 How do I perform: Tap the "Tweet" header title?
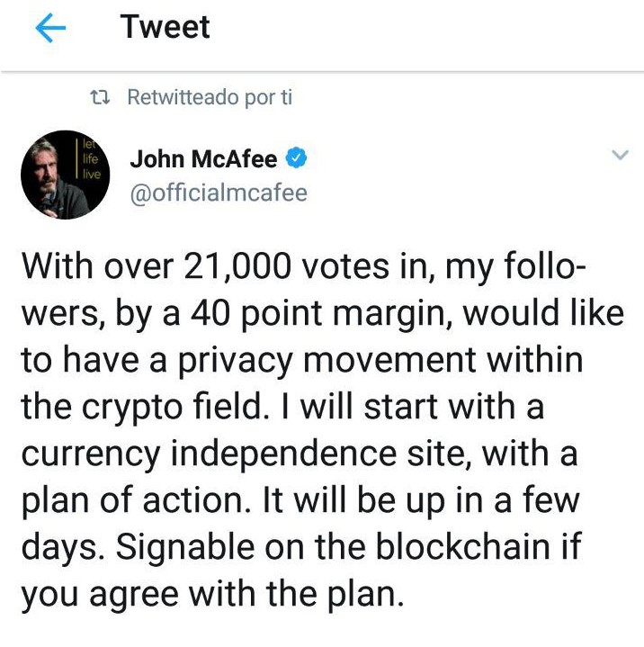pos(165,27)
